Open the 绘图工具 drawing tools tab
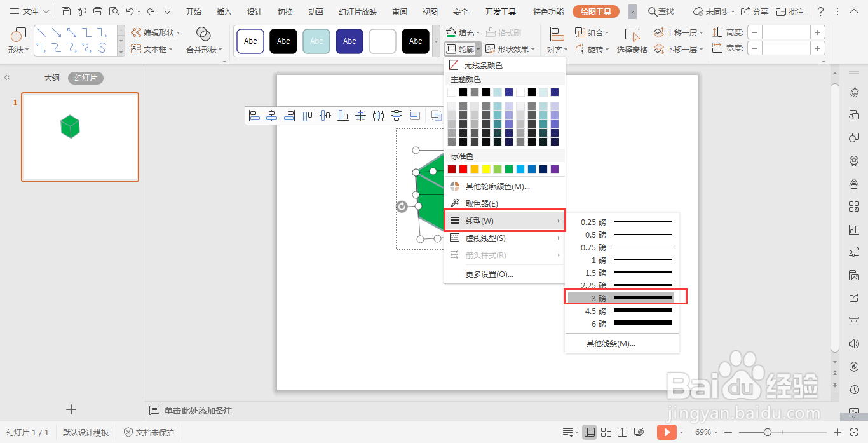868x443 pixels. coord(595,11)
